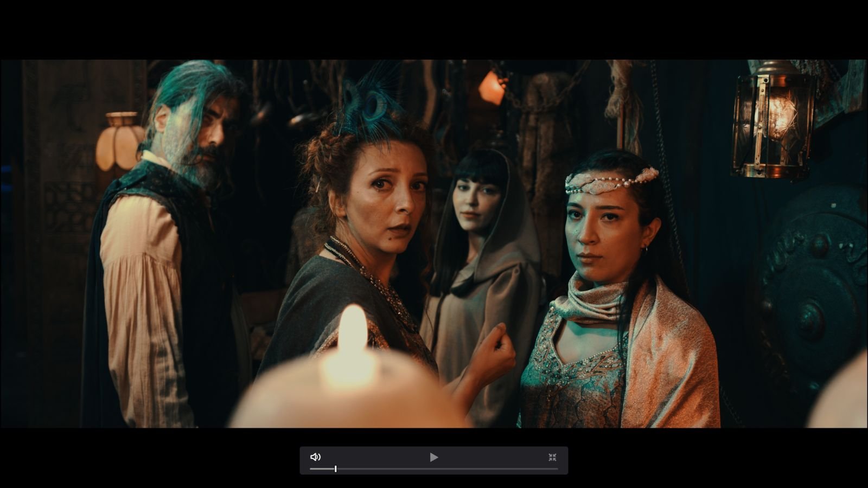868x488 pixels.
Task: Start playback with the play button
Action: click(x=434, y=457)
